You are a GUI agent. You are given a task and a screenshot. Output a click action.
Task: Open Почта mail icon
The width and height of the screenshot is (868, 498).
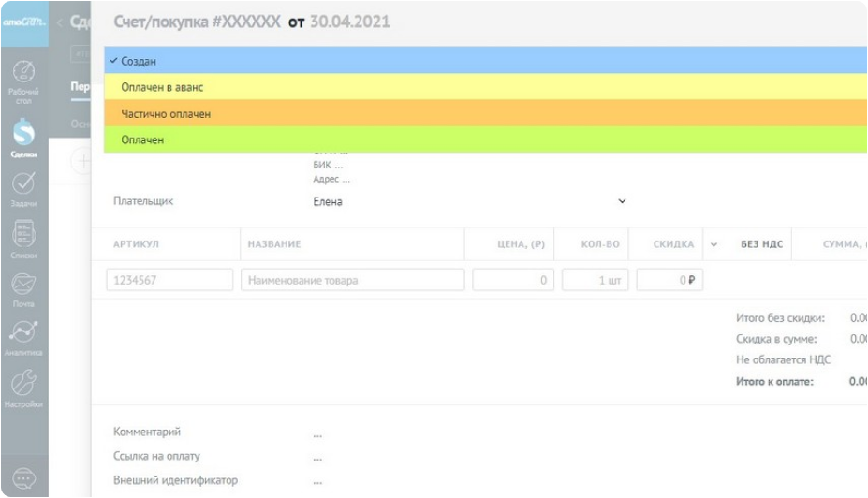(23, 290)
